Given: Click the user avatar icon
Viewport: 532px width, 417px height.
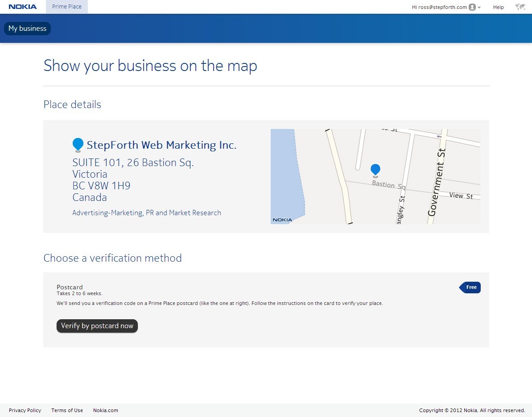Looking at the screenshot, I should [472, 7].
